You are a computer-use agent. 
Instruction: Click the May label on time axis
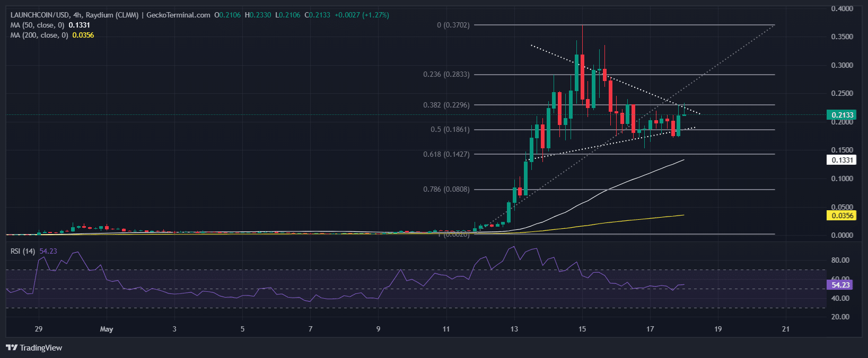(107, 329)
